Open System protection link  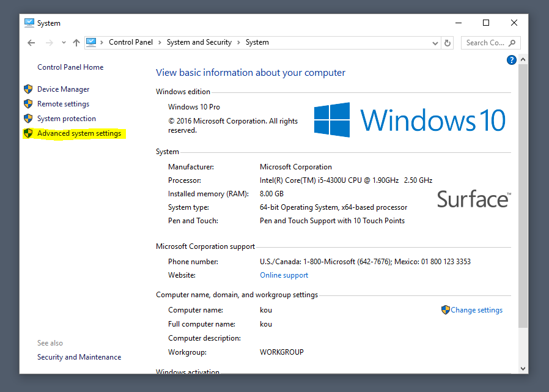click(67, 119)
